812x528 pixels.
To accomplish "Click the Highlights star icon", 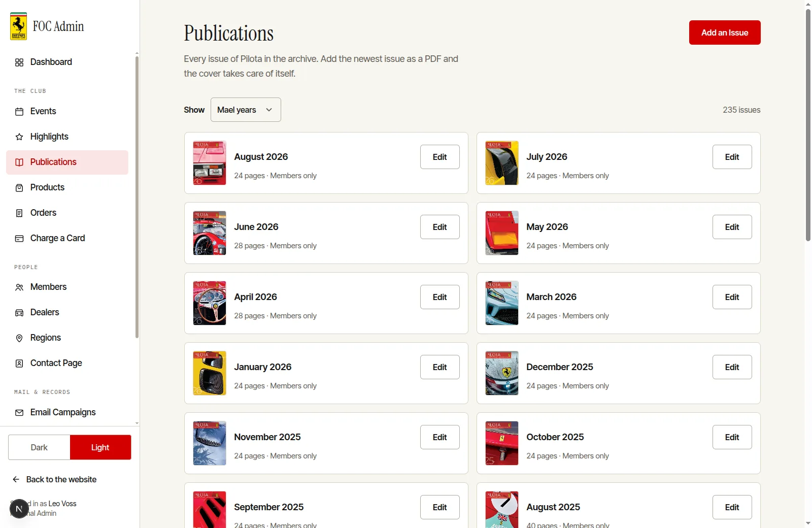I will pos(19,137).
